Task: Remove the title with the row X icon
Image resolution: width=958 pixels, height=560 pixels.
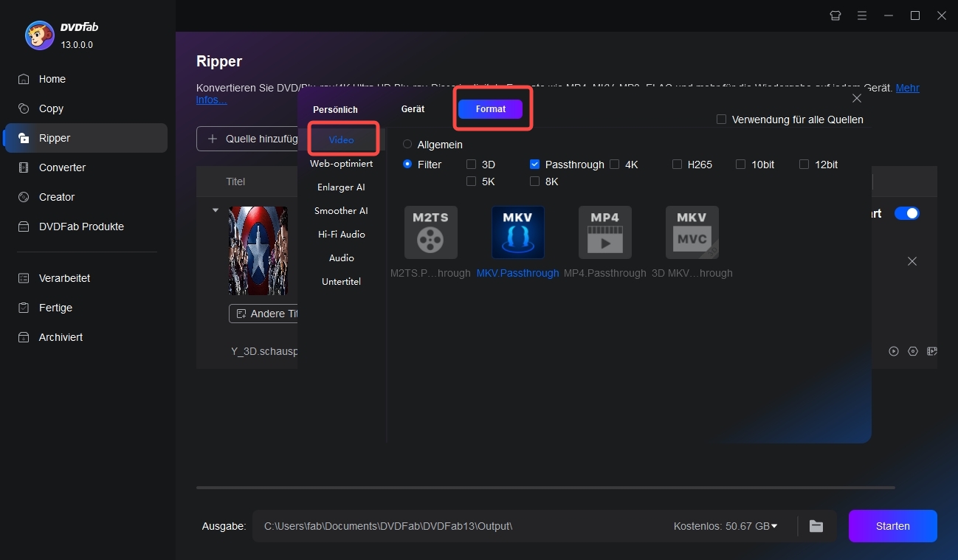Action: click(912, 261)
